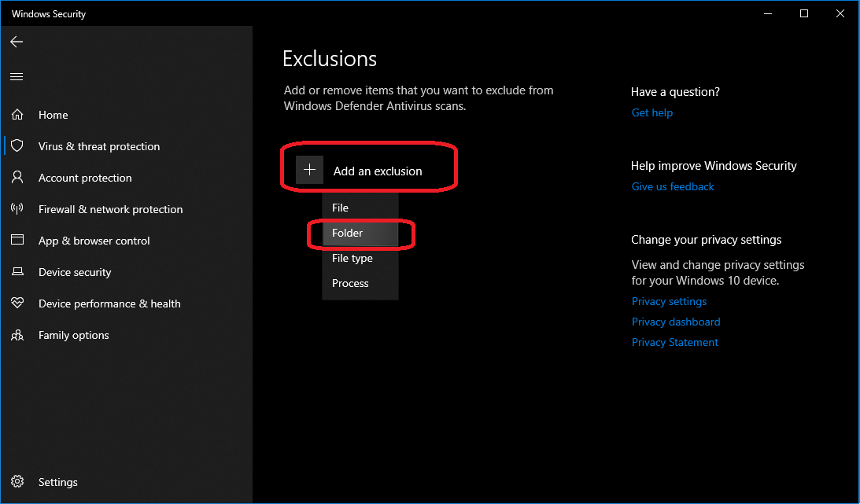
Task: Click the Windows Security title text
Action: tap(49, 13)
